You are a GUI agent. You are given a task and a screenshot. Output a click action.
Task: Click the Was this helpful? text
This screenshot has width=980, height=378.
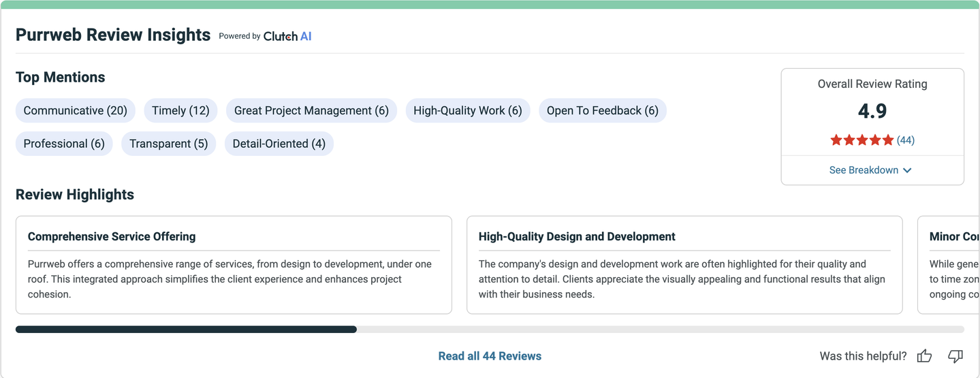click(863, 356)
